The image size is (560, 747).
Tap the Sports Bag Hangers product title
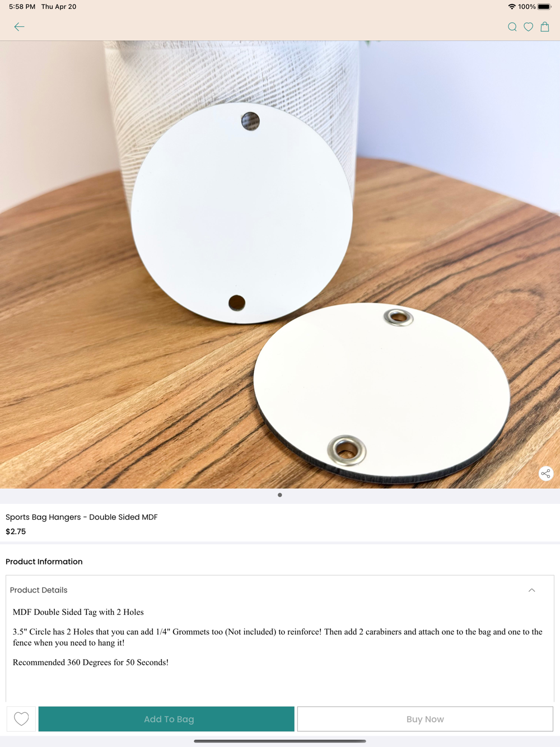point(82,517)
